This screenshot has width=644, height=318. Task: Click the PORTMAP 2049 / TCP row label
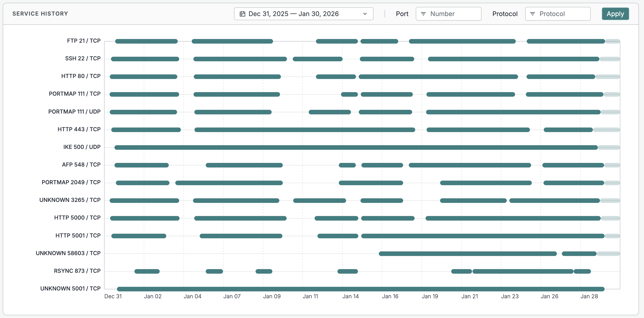point(71,182)
